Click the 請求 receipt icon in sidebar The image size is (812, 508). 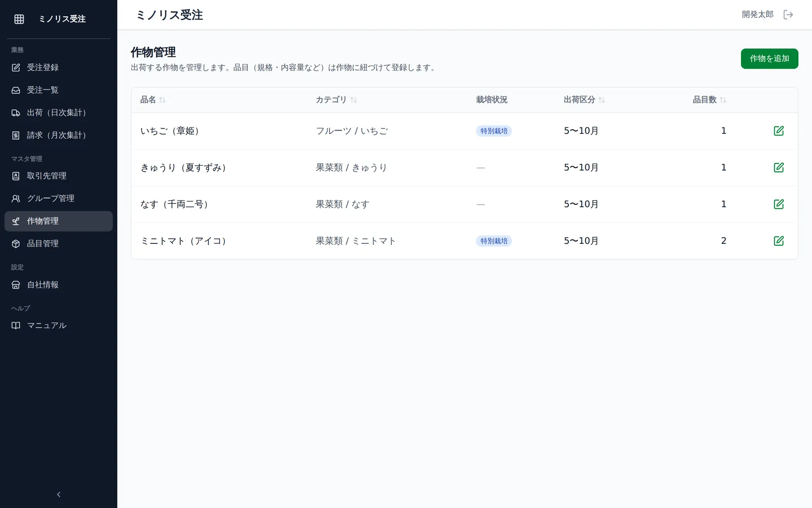(16, 135)
